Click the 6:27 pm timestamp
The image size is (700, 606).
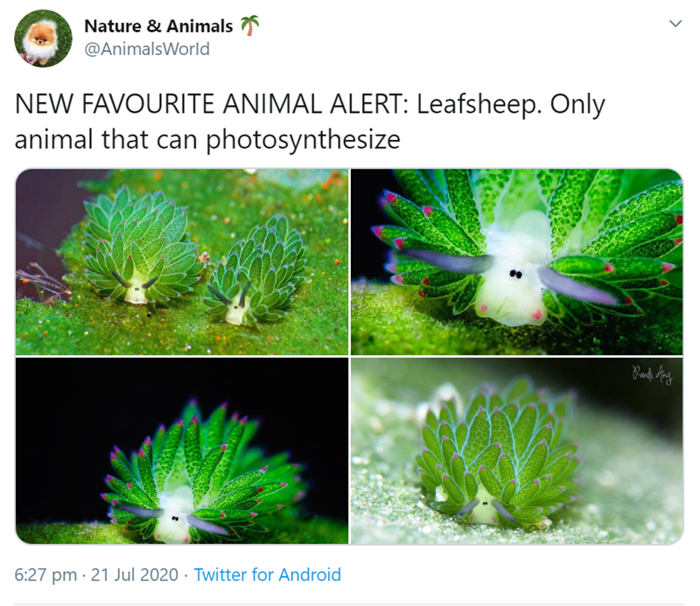pos(45,575)
